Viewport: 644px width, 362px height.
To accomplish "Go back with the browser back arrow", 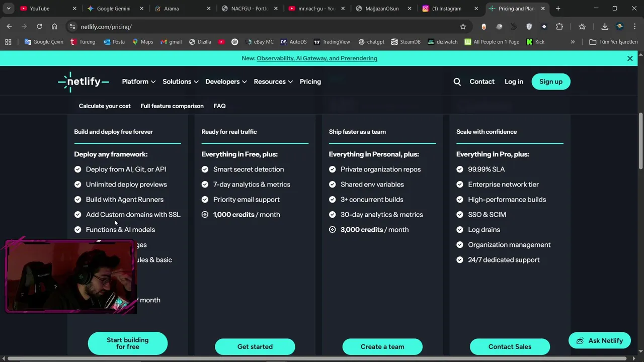I will tap(9, 27).
